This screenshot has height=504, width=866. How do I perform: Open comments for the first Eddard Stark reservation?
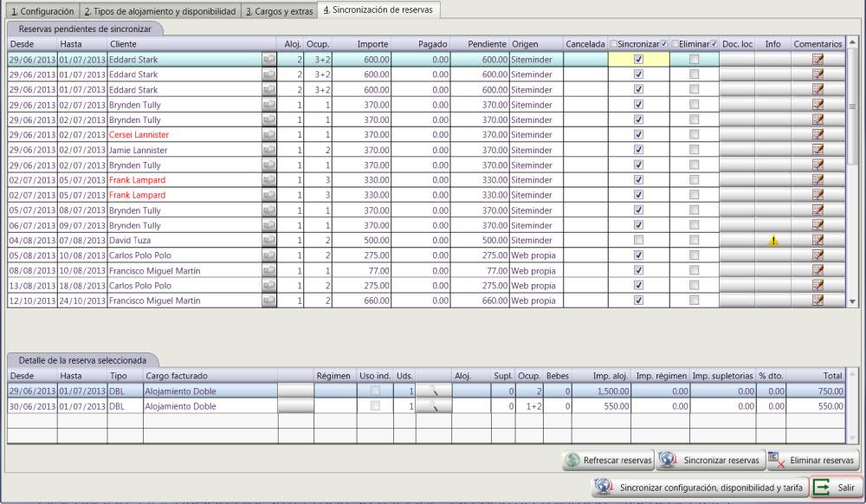click(816, 60)
